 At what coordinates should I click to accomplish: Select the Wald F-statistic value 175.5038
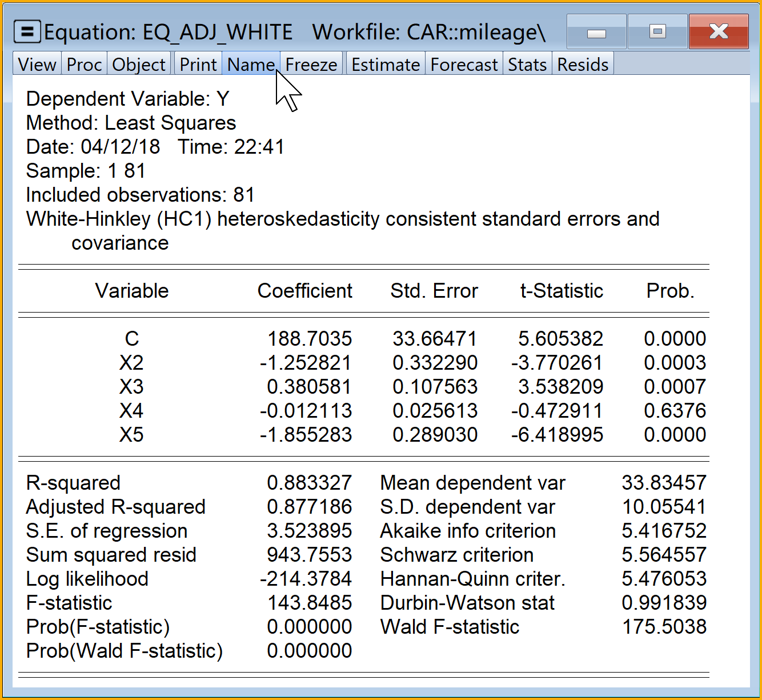click(664, 627)
